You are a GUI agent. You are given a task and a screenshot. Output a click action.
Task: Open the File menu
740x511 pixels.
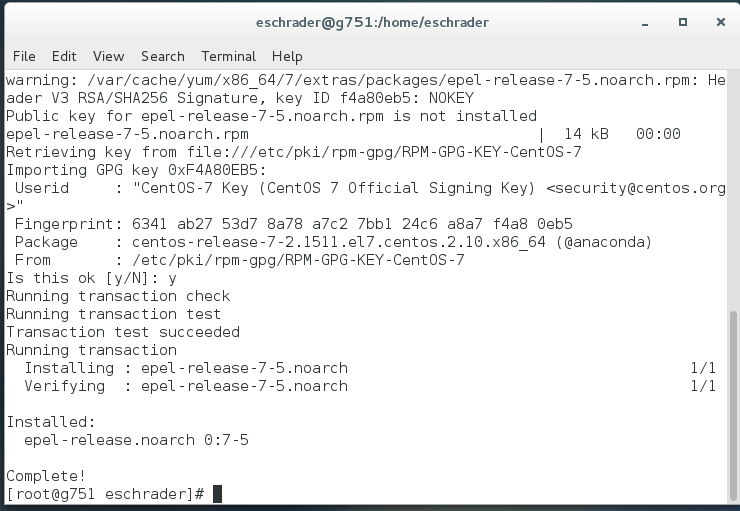(x=24, y=56)
